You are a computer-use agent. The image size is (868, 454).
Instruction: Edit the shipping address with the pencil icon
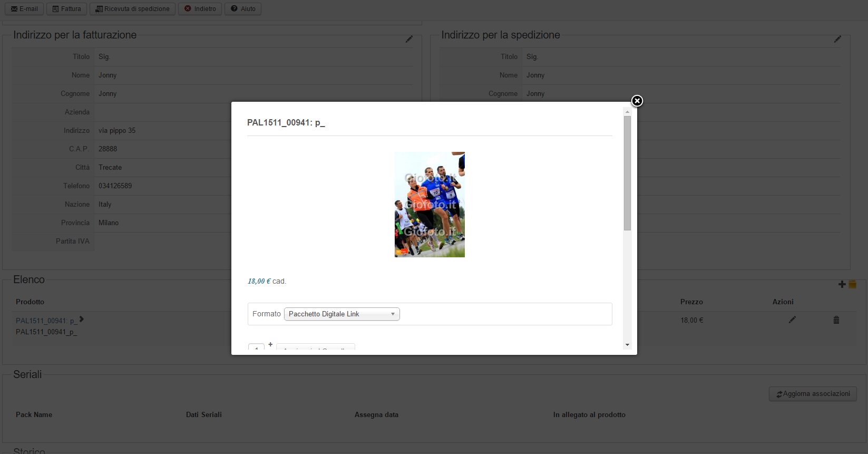[837, 39]
